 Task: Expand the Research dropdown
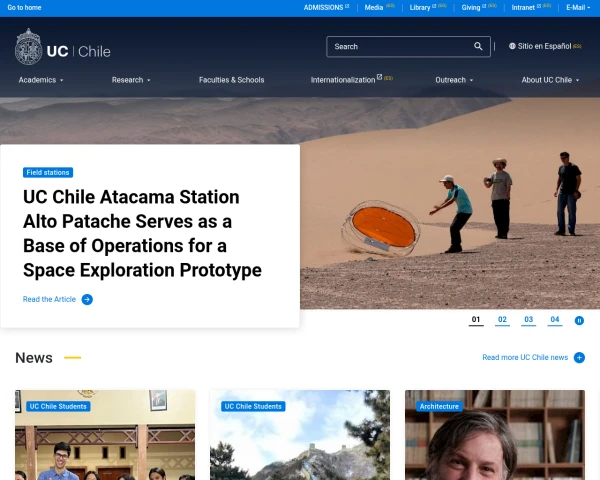(131, 80)
